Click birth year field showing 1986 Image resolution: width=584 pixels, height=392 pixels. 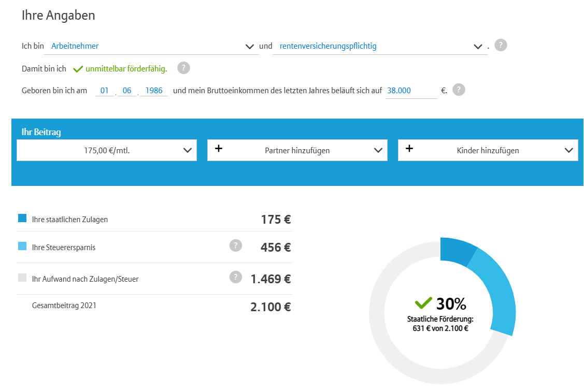pyautogui.click(x=154, y=91)
